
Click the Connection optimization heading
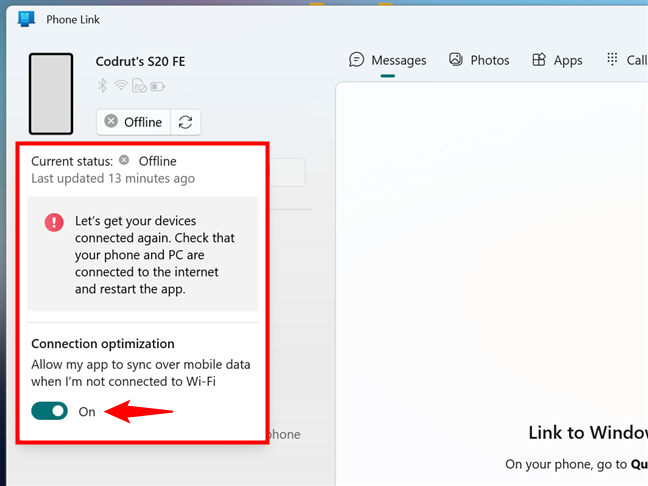(103, 344)
